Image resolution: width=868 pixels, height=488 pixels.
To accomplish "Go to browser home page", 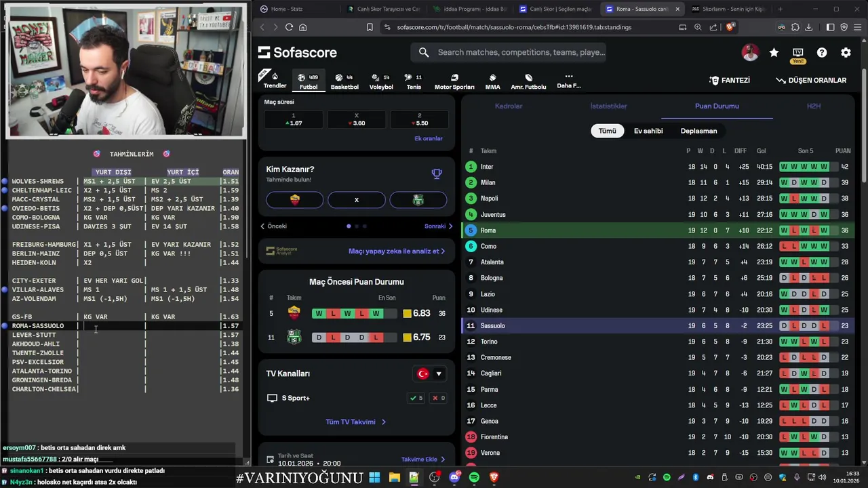I will [302, 27].
